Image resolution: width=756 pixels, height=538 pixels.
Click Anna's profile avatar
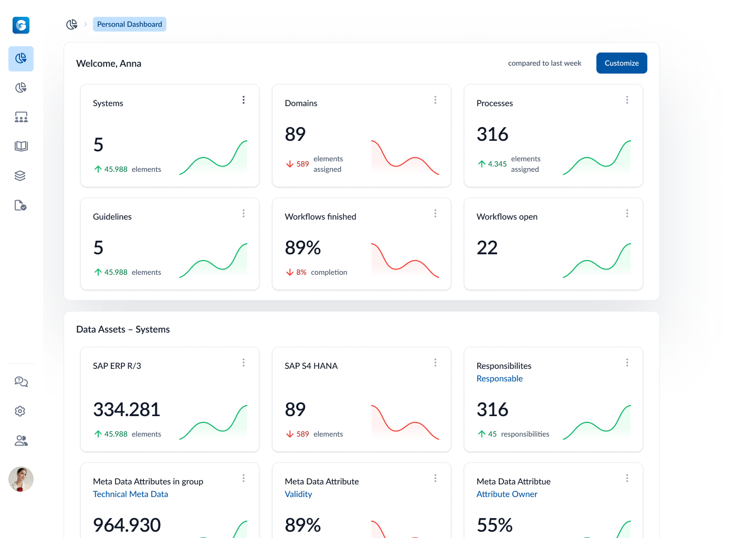coord(21,479)
